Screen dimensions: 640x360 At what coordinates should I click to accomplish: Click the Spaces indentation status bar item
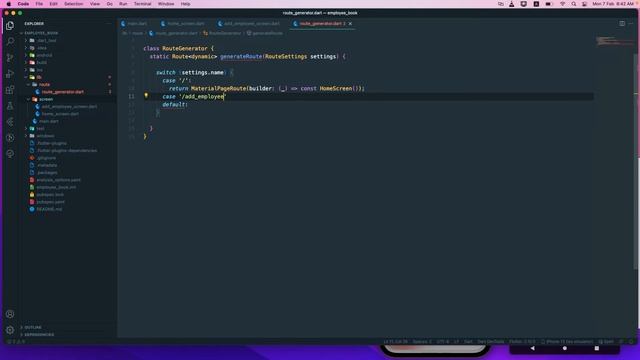(x=422, y=342)
